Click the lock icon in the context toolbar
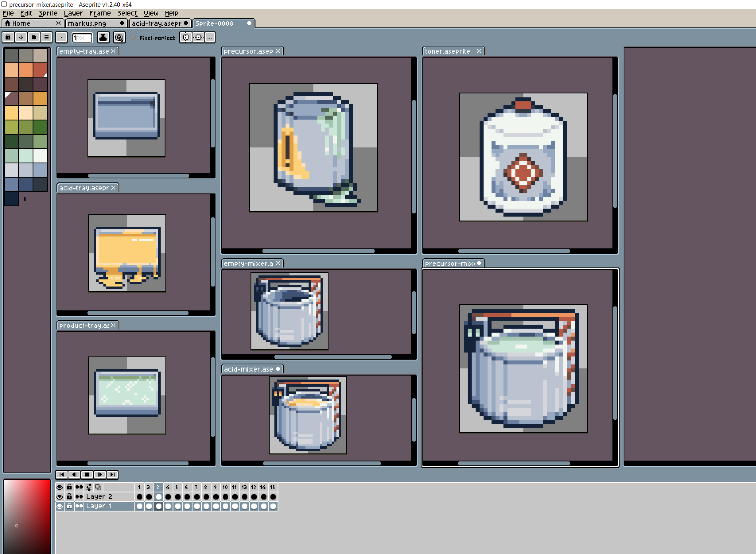 [8, 37]
